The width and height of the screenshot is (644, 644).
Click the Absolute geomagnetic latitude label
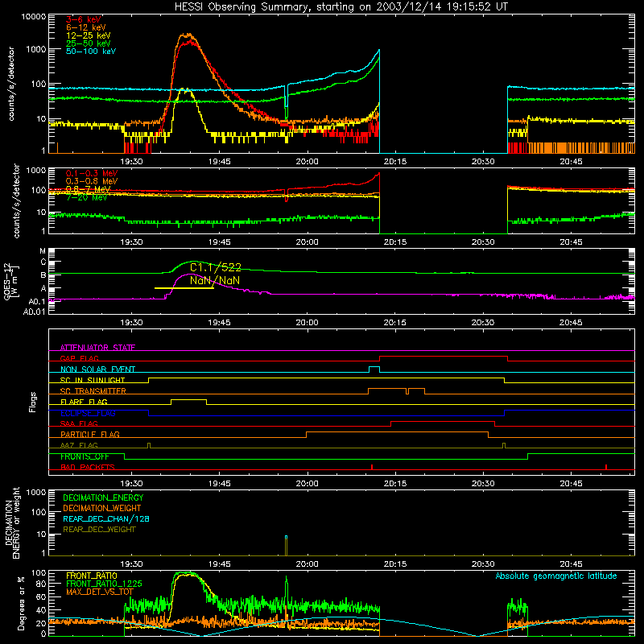click(556, 576)
